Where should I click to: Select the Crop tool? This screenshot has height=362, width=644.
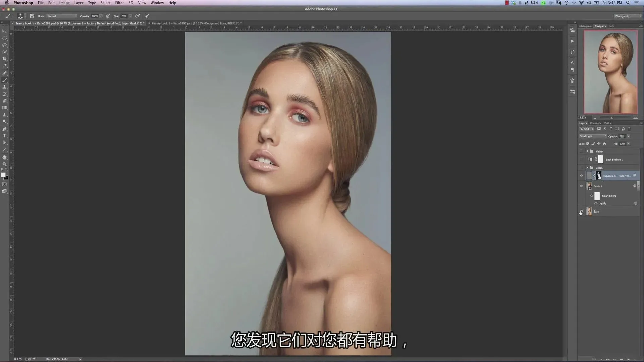pyautogui.click(x=5, y=59)
